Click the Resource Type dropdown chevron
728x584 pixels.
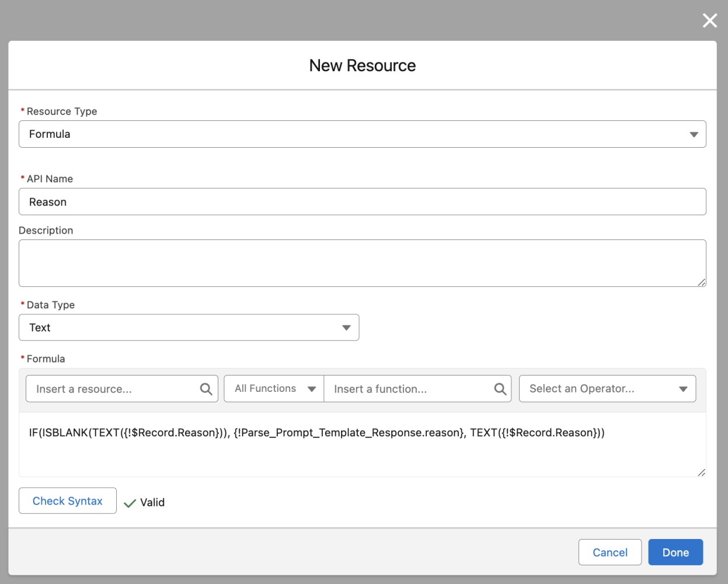tap(694, 134)
